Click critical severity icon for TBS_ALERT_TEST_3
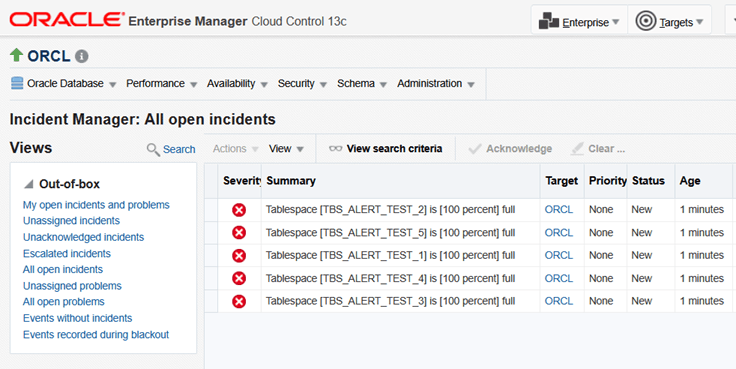Image resolution: width=736 pixels, height=369 pixels. point(239,301)
